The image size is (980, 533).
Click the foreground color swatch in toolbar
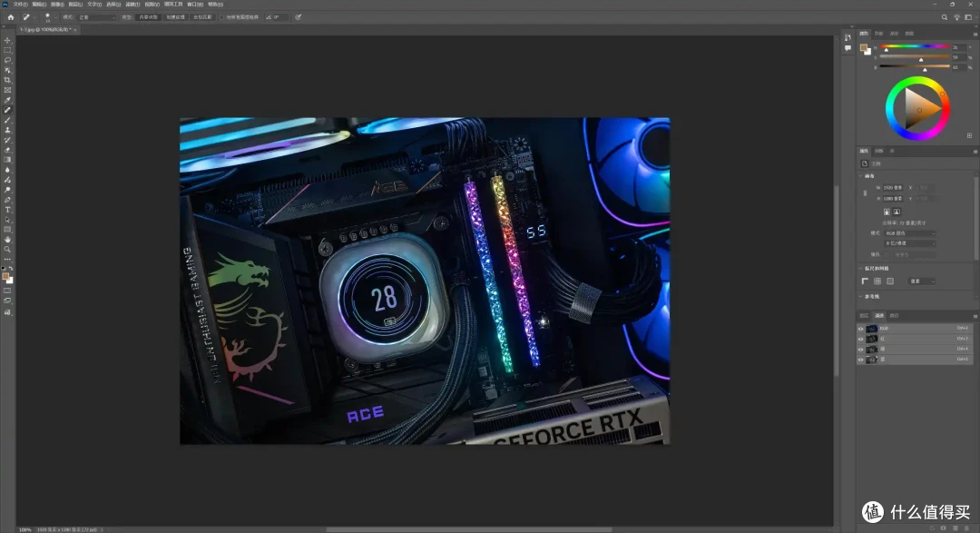5,276
